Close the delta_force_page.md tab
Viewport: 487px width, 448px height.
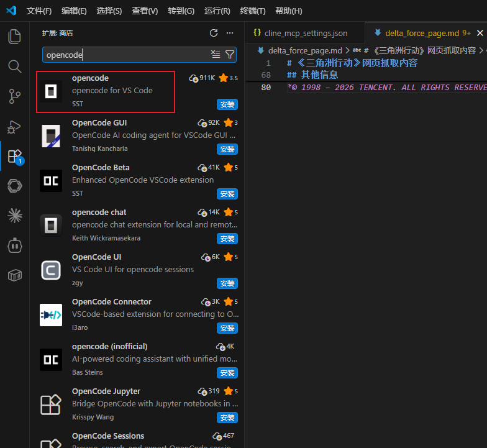point(480,33)
